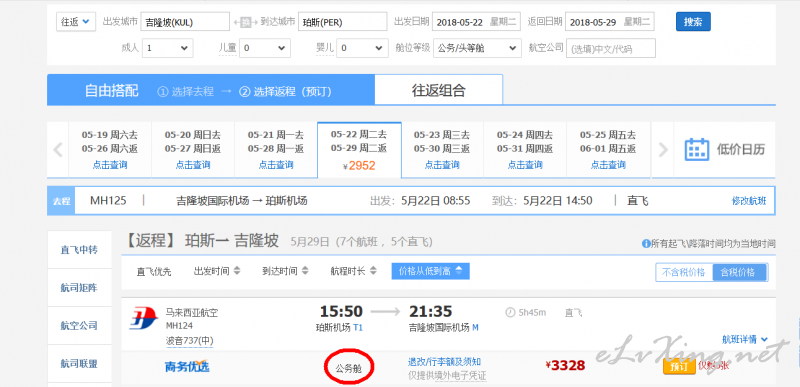Go to next dates with right arrow
Image resolution: width=800 pixels, height=387 pixels.
coord(662,150)
